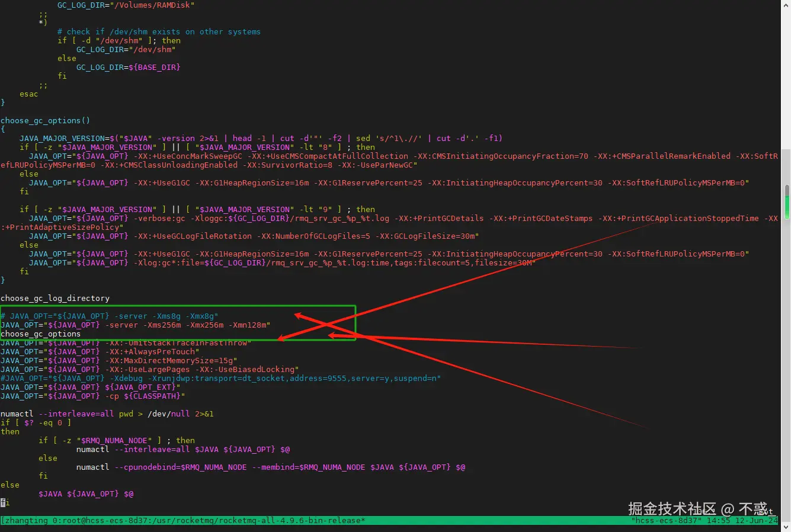The height and width of the screenshot is (532, 791).
Task: Click the JAVA_MAJOR_VERSION=$( assignment line
Action: pos(261,138)
